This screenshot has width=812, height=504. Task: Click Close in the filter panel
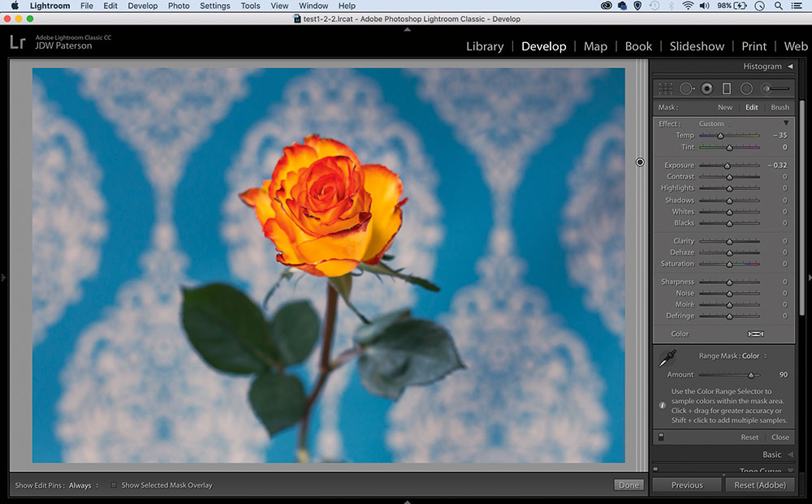pyautogui.click(x=780, y=437)
